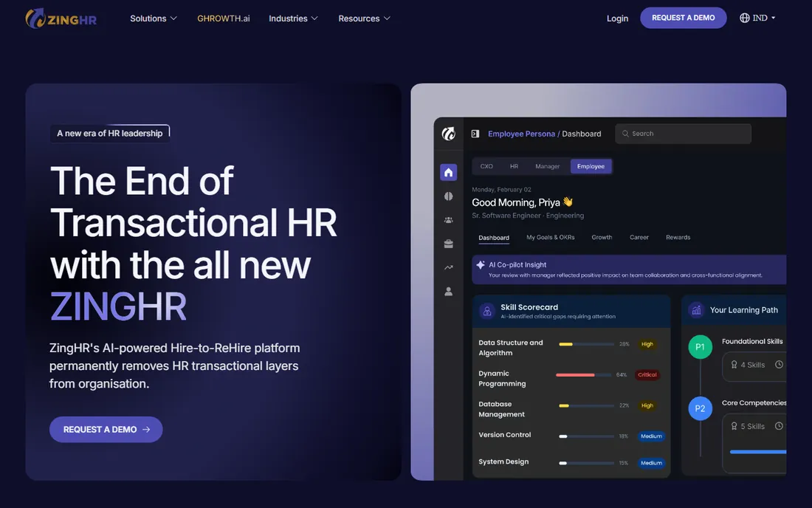812x508 pixels.
Task: Click the Your Learning Path chart icon
Action: coord(696,310)
